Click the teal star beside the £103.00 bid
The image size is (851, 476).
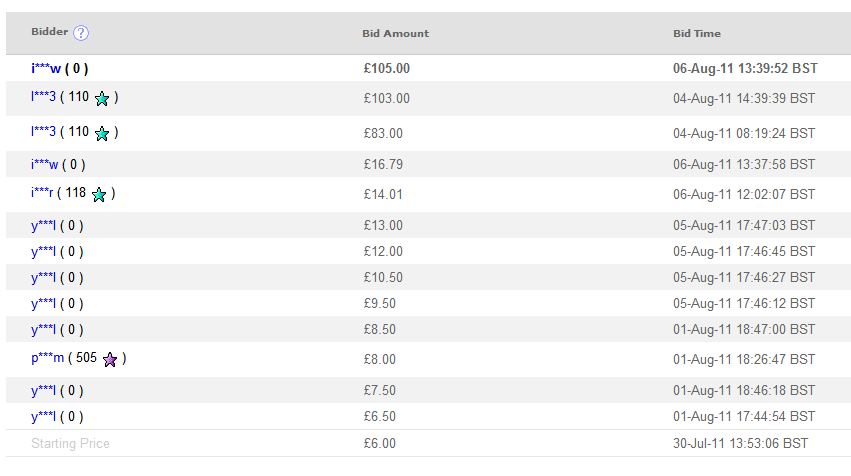point(102,98)
